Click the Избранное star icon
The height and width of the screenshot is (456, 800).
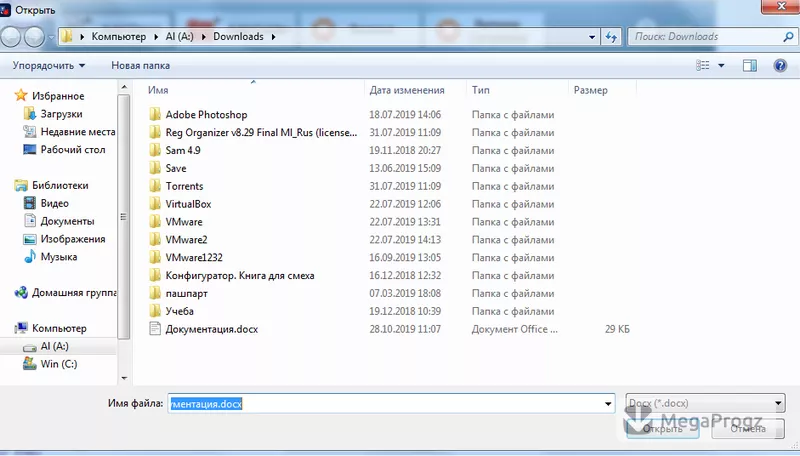pos(21,95)
